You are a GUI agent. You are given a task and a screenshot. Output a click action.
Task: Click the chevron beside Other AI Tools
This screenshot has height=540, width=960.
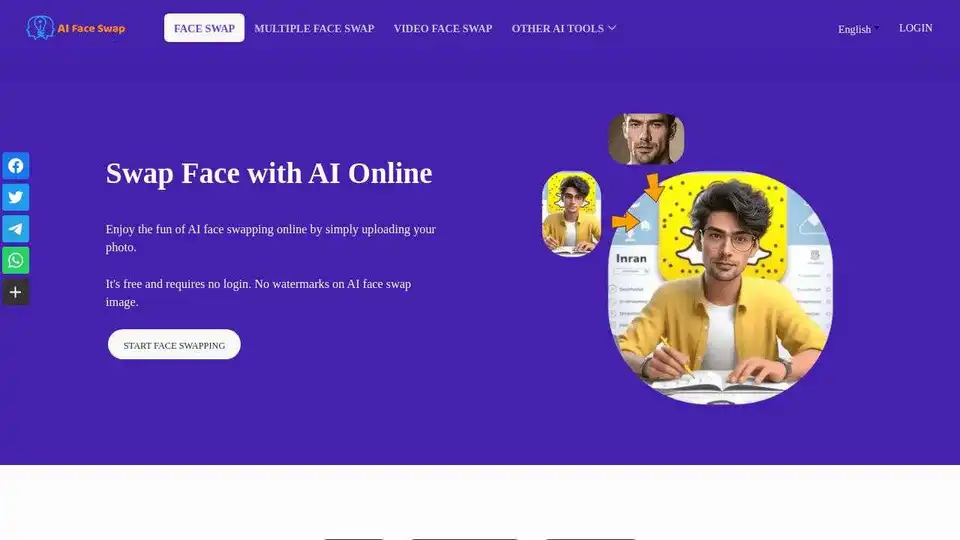click(612, 28)
